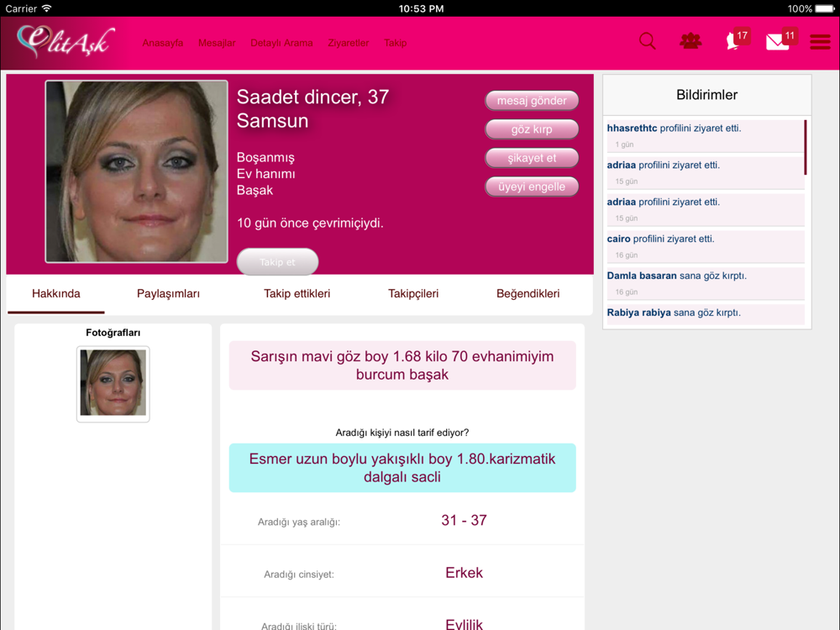Click the Bildirimler list scrollbar
Screen dimensions: 840x630
click(806, 147)
